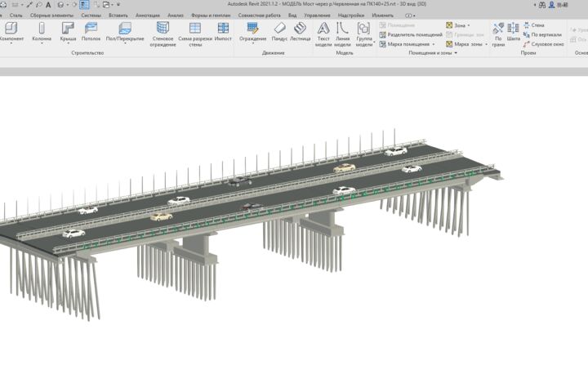This screenshot has width=588, height=392.
Task: Click the binoculars search icon in title bar
Action: (x=542, y=5)
